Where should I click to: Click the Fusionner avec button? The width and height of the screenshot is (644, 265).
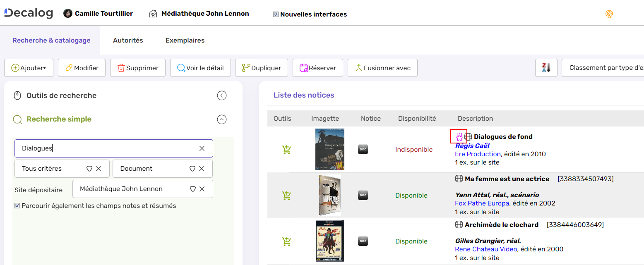382,67
